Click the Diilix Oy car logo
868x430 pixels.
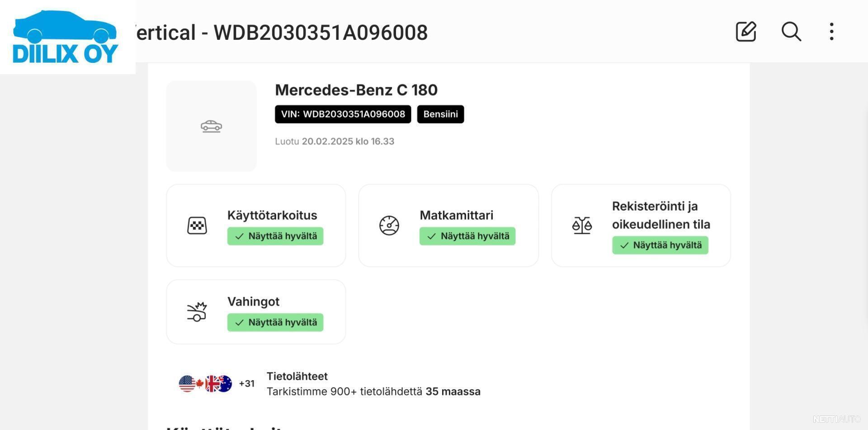(66, 37)
